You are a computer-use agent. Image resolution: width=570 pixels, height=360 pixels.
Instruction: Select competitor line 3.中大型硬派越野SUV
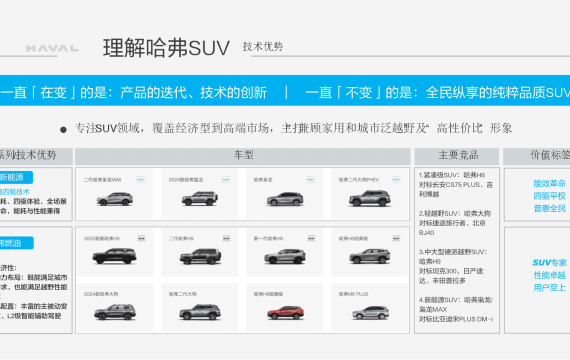pyautogui.click(x=453, y=252)
